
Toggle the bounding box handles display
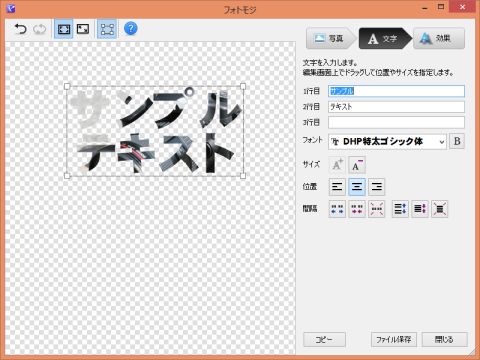[x=107, y=29]
